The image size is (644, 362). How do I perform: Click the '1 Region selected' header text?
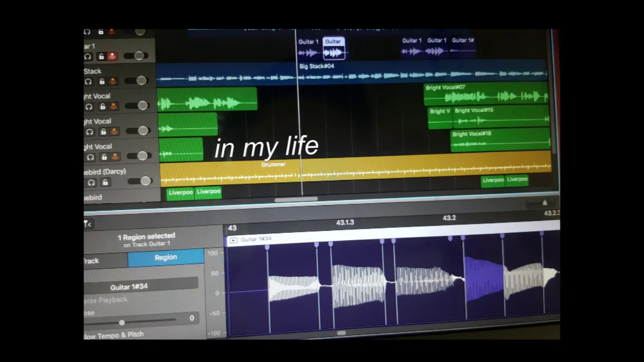(146, 236)
